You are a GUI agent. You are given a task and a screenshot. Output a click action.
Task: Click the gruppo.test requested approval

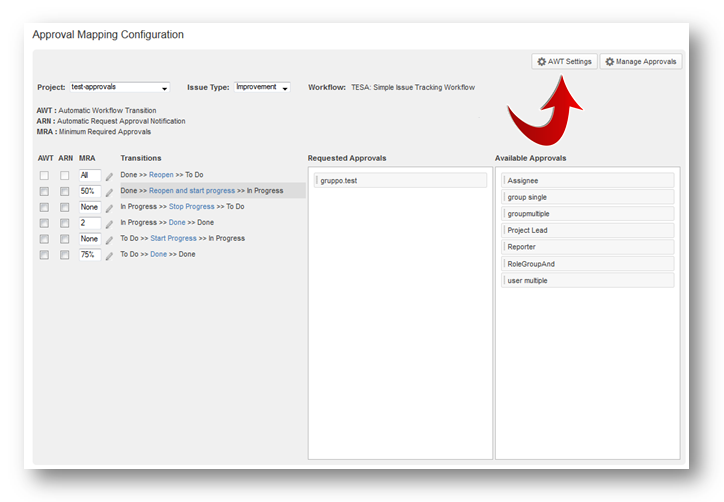[x=400, y=181]
